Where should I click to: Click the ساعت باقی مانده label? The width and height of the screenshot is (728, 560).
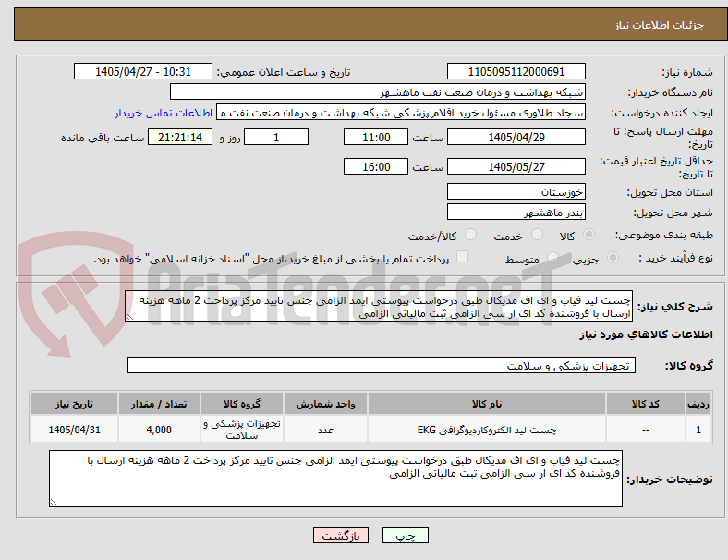(103, 138)
